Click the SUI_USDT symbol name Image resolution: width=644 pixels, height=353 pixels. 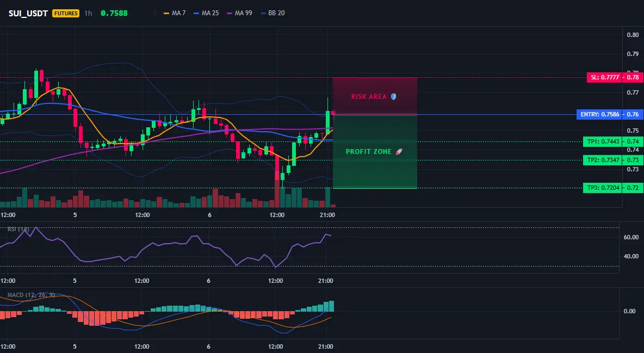point(29,13)
